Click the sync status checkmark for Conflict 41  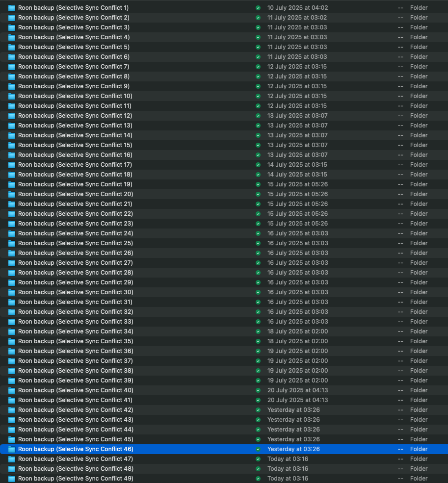258,400
